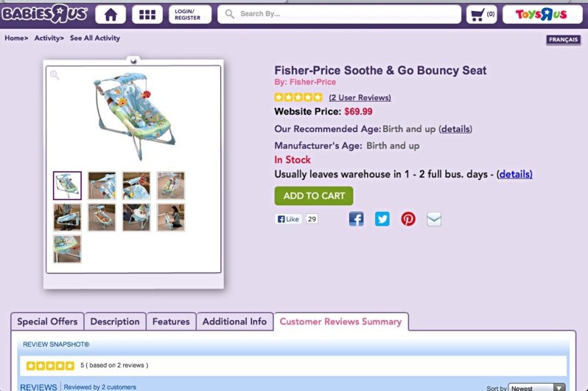The image size is (588, 391).
Task: Open the Additional Info tab
Action: (234, 322)
